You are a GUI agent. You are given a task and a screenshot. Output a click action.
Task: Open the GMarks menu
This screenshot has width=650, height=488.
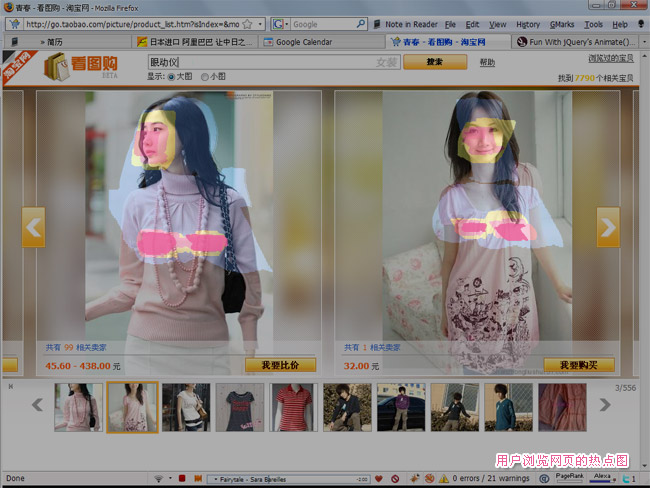coord(562,24)
